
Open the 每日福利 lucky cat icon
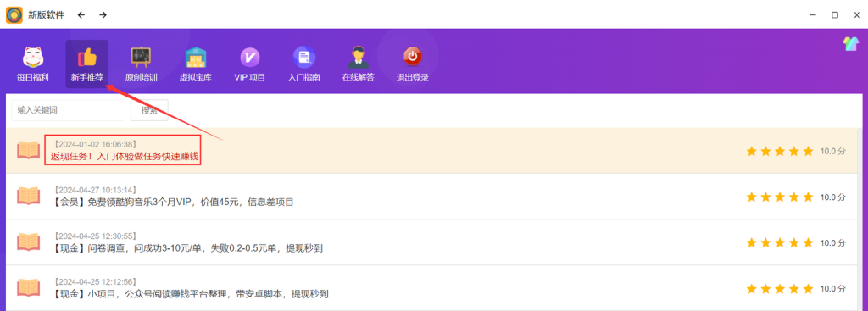33,57
